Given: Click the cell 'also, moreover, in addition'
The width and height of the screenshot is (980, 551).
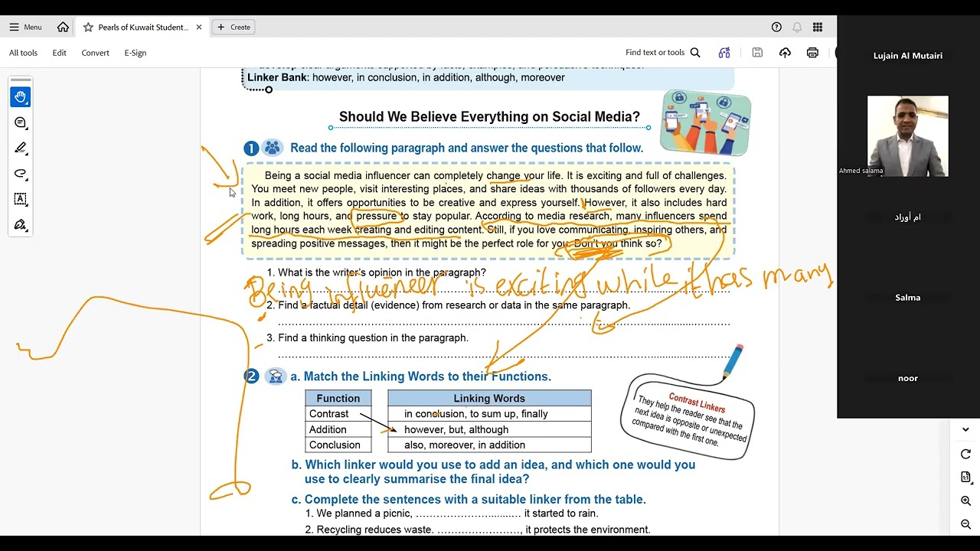Looking at the screenshot, I should [489, 445].
